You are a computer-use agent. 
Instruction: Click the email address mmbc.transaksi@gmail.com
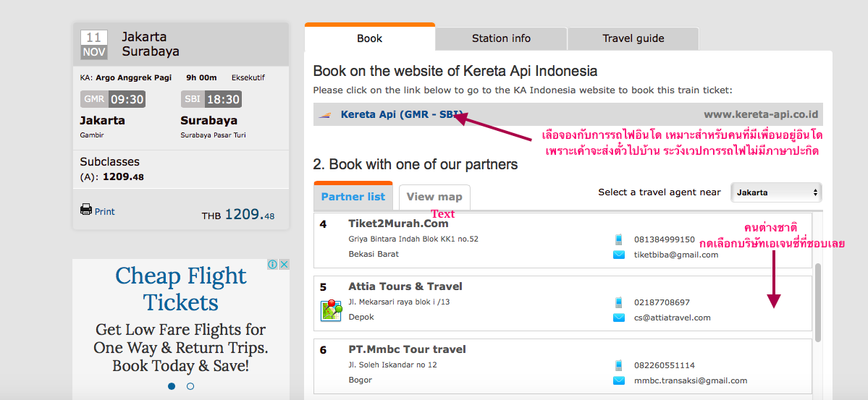click(x=691, y=380)
